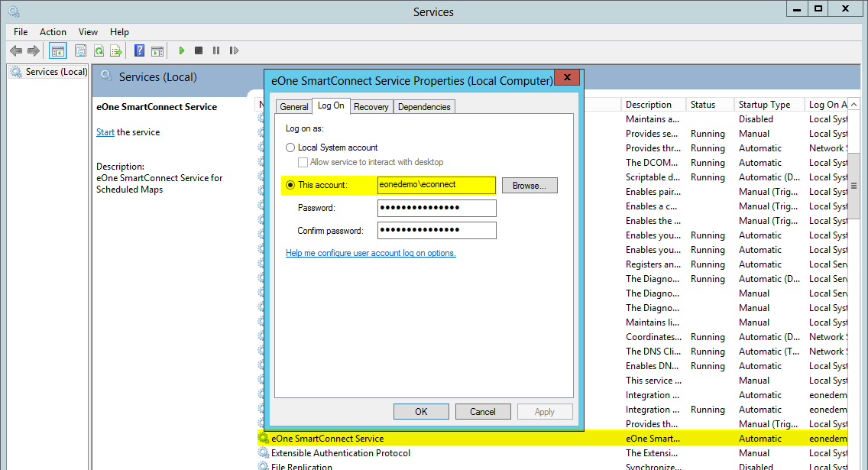Click the Browse... button
Screen dimensions: 868x470
[x=530, y=186]
